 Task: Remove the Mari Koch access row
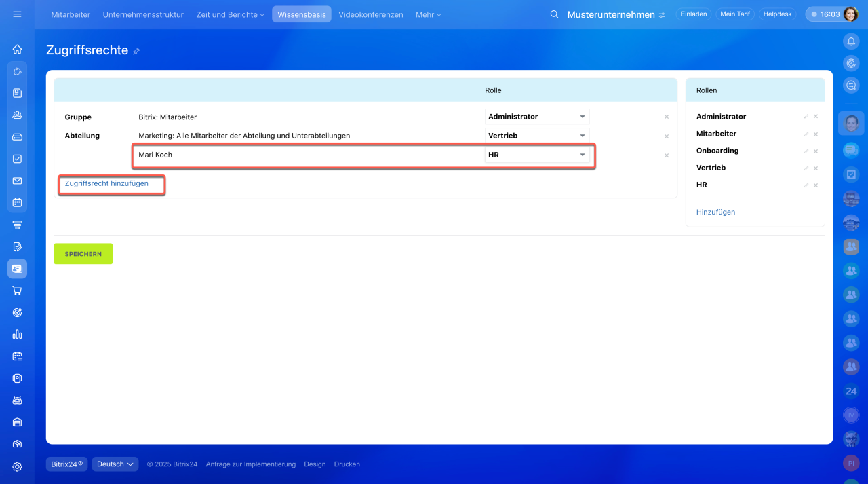[666, 155]
